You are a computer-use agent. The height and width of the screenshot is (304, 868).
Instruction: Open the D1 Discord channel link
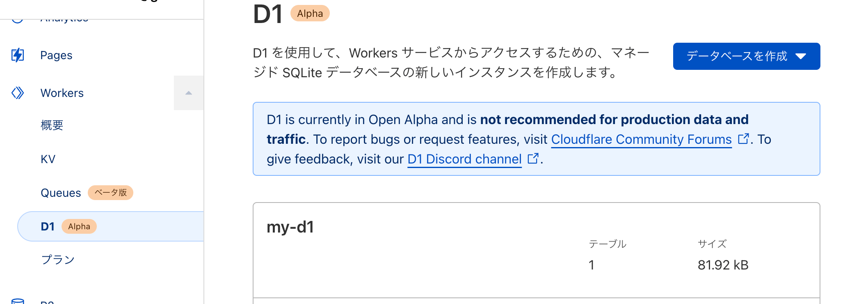(x=464, y=159)
